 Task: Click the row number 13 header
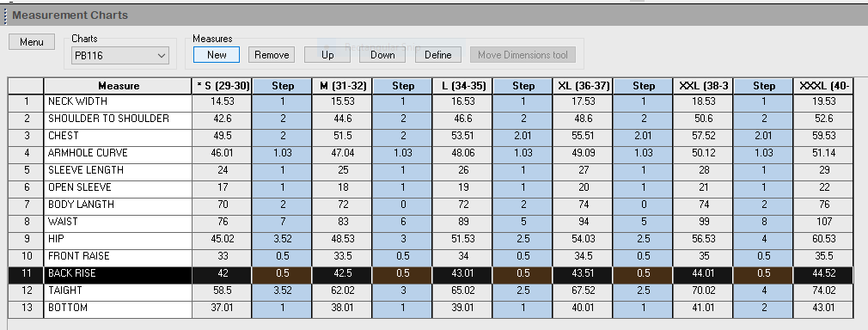(x=26, y=308)
